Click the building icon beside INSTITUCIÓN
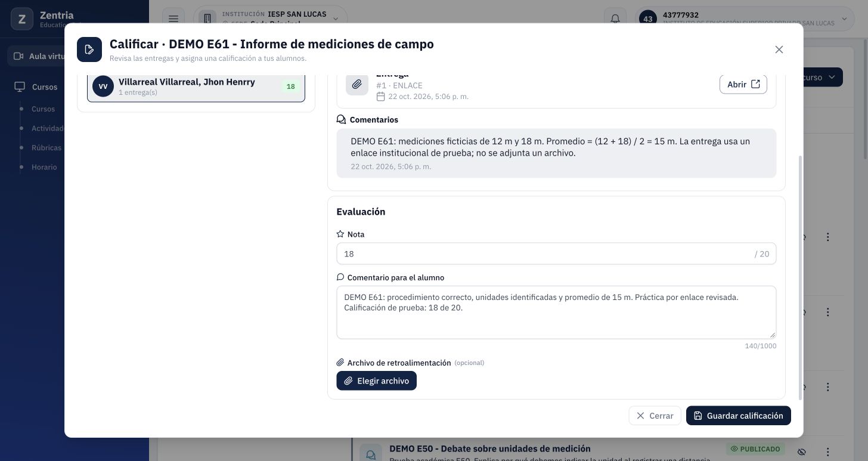 pyautogui.click(x=207, y=19)
